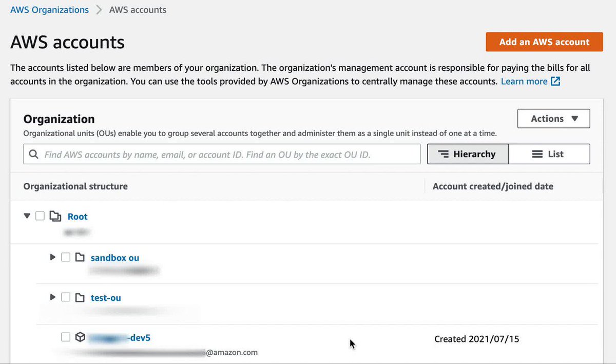Click the sandbox ou folder icon
Image resolution: width=616 pixels, height=364 pixels.
[x=80, y=257]
